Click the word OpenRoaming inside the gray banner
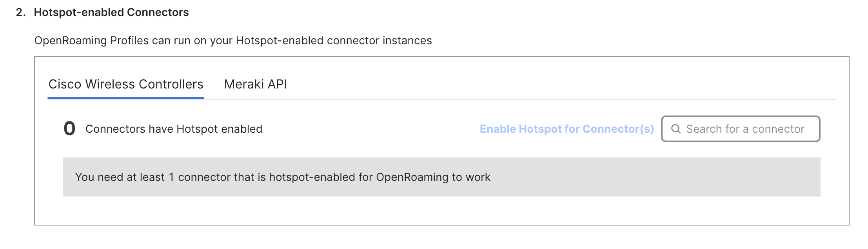Image resolution: width=868 pixels, height=249 pixels. [412, 177]
